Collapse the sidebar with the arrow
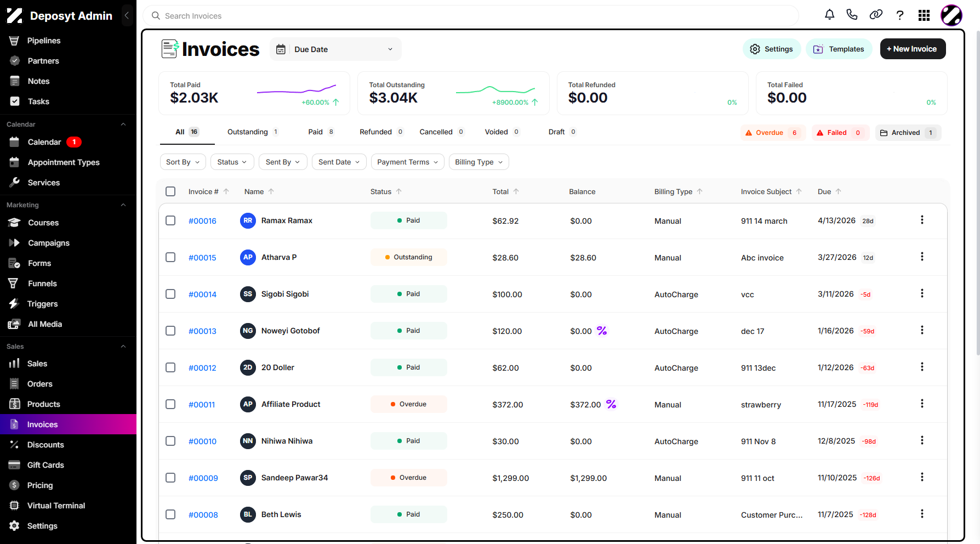This screenshot has height=544, width=980. click(127, 15)
